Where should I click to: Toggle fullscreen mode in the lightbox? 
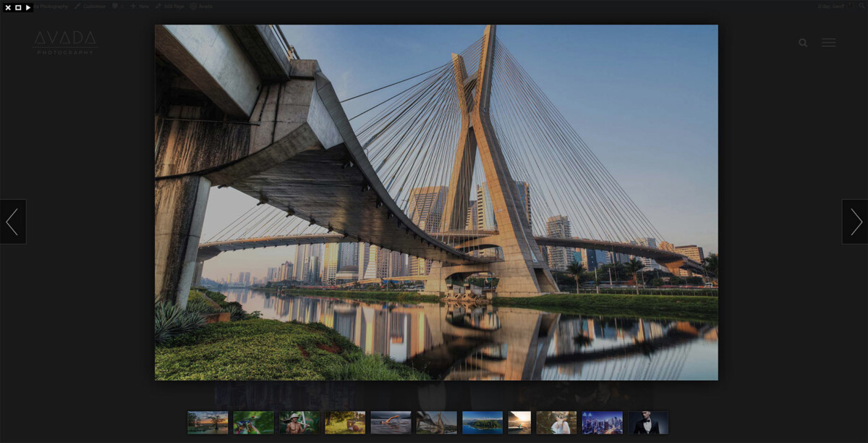tap(18, 6)
